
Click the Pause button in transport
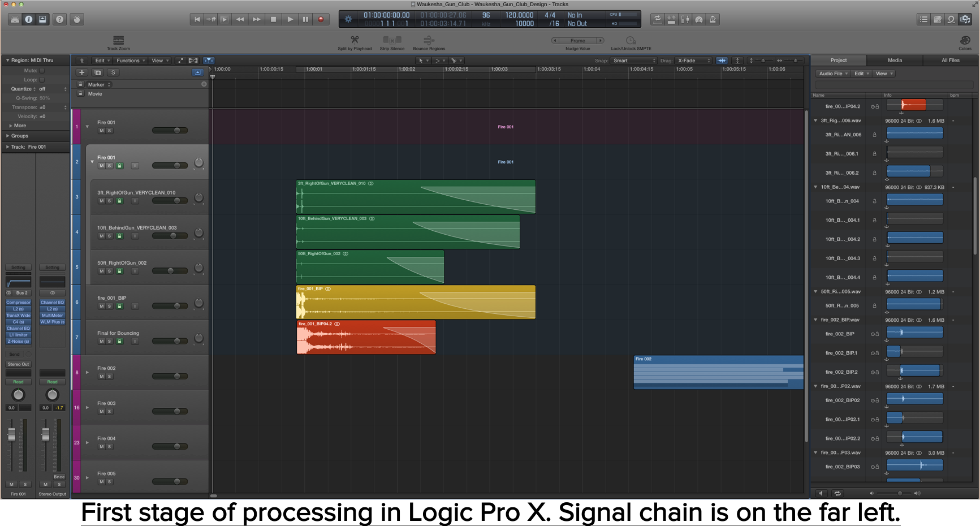[x=305, y=19]
